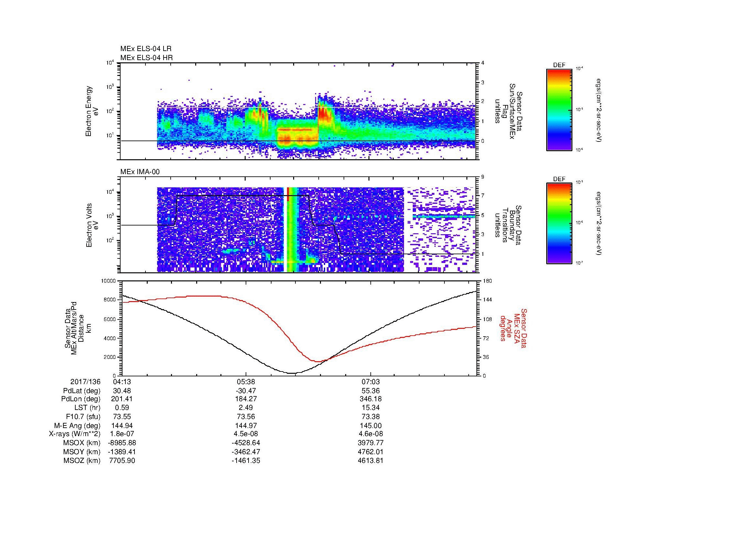The image size is (756, 534).
Task: Click the lower ergs/(cm**2-sr-sec-eV) unit label
Action: [x=599, y=223]
